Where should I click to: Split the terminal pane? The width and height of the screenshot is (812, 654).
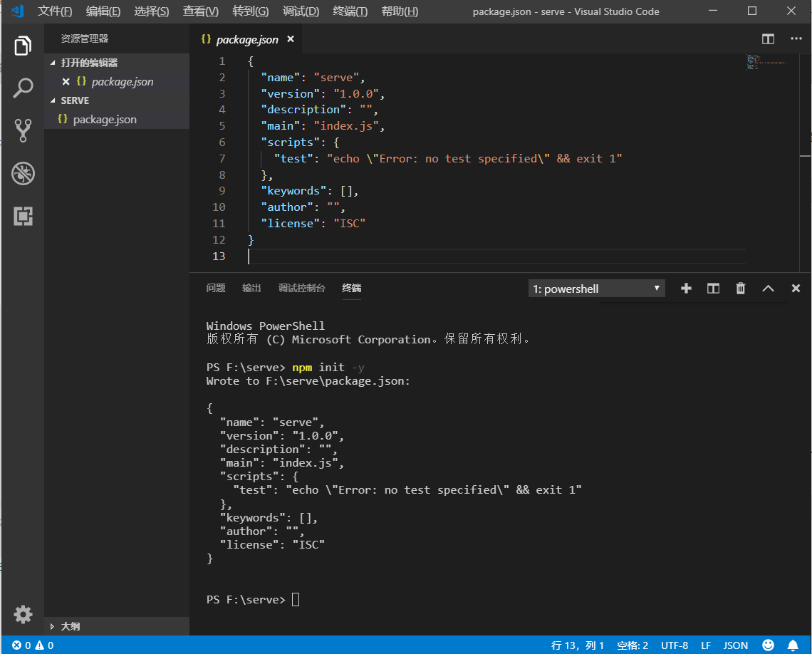(x=713, y=289)
